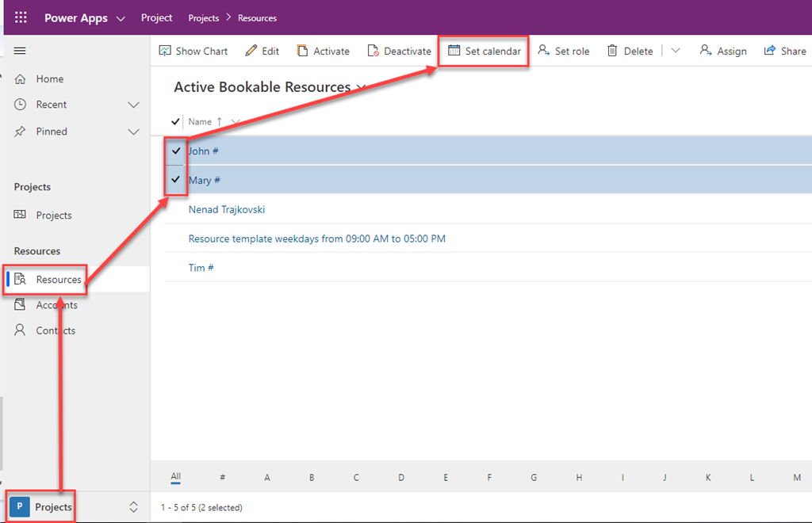Click the hamburger menu to collapse sidebar
Image resolution: width=812 pixels, height=523 pixels.
[21, 51]
